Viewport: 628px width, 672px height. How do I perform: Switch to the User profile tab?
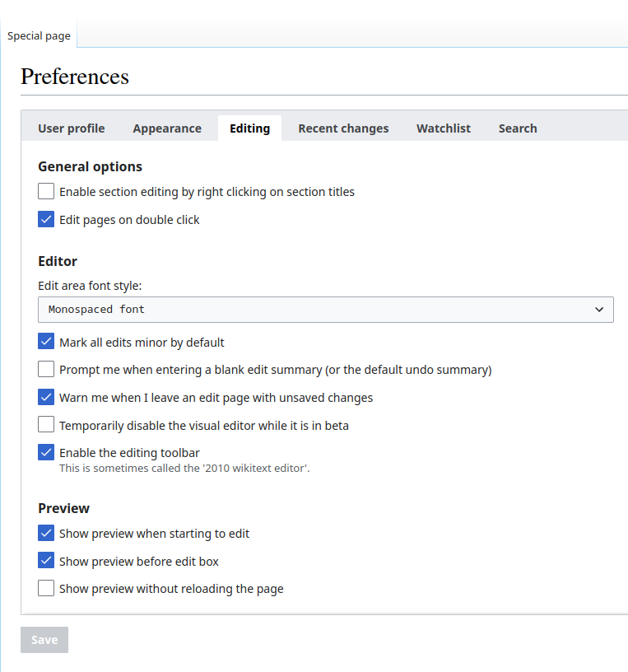tap(71, 128)
